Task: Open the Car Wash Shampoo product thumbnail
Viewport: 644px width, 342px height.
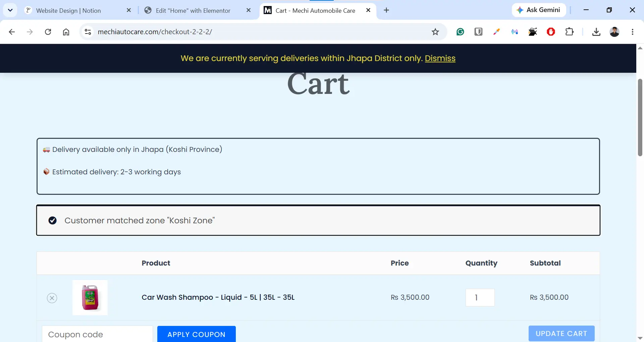Action: (x=90, y=298)
